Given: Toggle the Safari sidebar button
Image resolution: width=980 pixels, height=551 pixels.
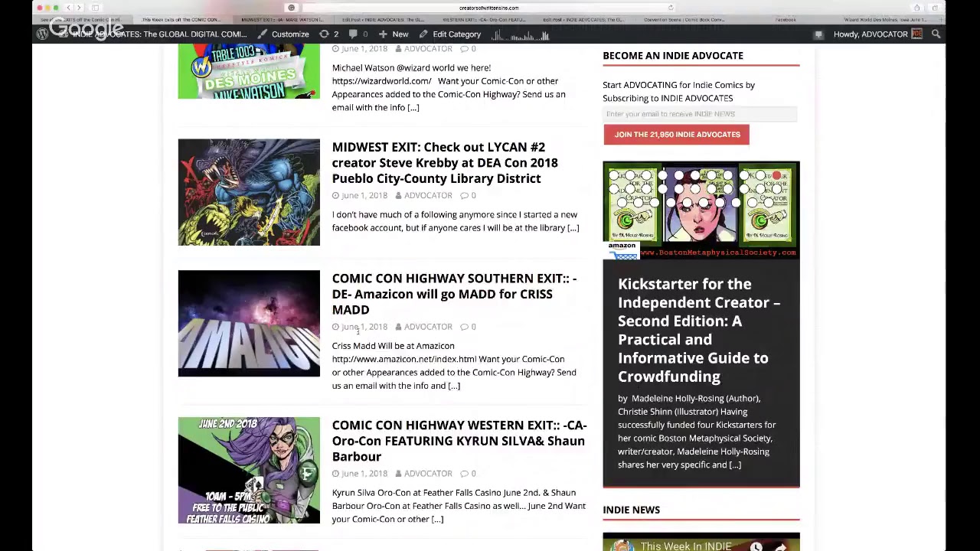Looking at the screenshot, I should tap(96, 8).
